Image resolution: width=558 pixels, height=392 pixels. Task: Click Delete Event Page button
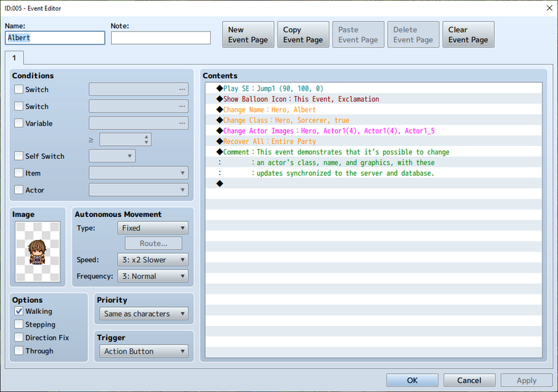(413, 34)
